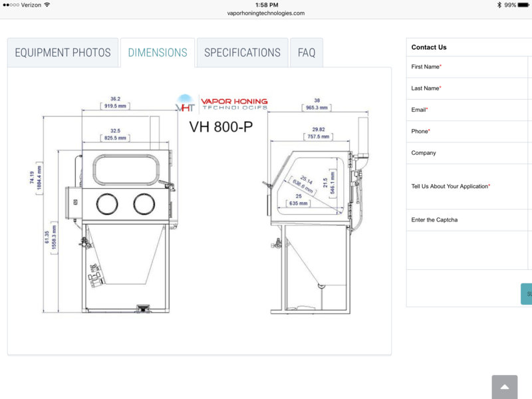The image size is (532, 399).
Task: Click the 635 mm dimension label
Action: click(298, 203)
